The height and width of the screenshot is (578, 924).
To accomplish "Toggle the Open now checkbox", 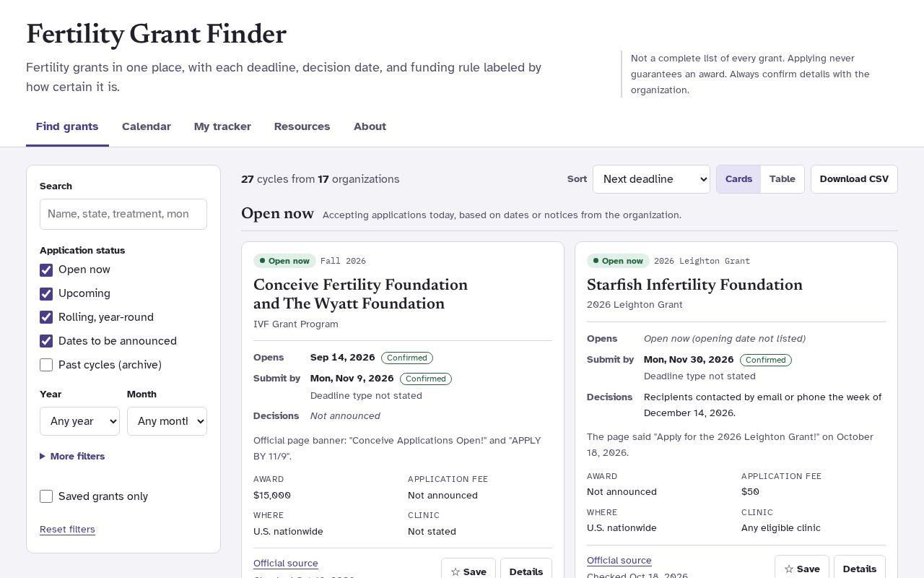I will click(x=46, y=269).
